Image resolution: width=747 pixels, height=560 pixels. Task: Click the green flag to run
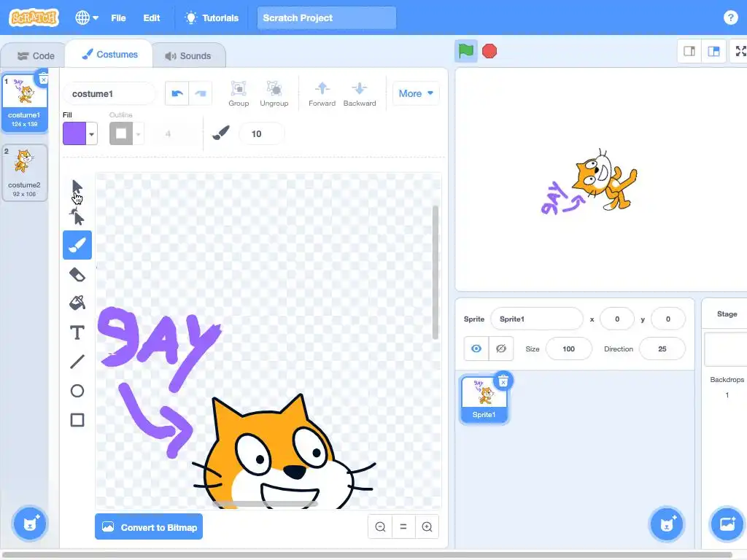click(466, 51)
